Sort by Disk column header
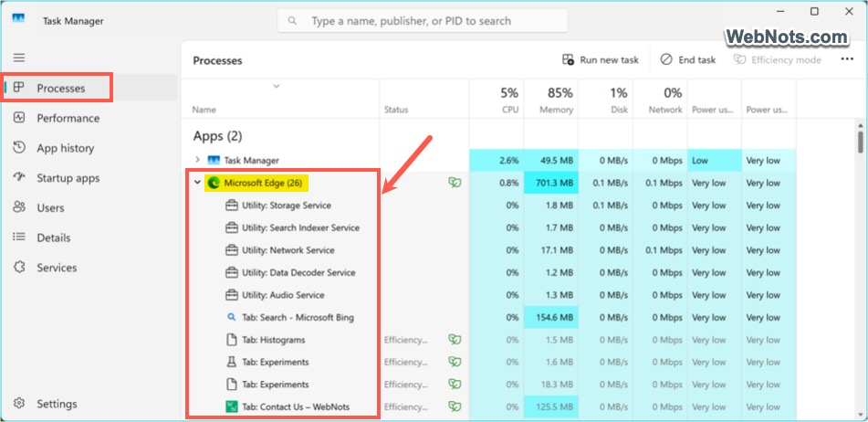 pos(606,100)
